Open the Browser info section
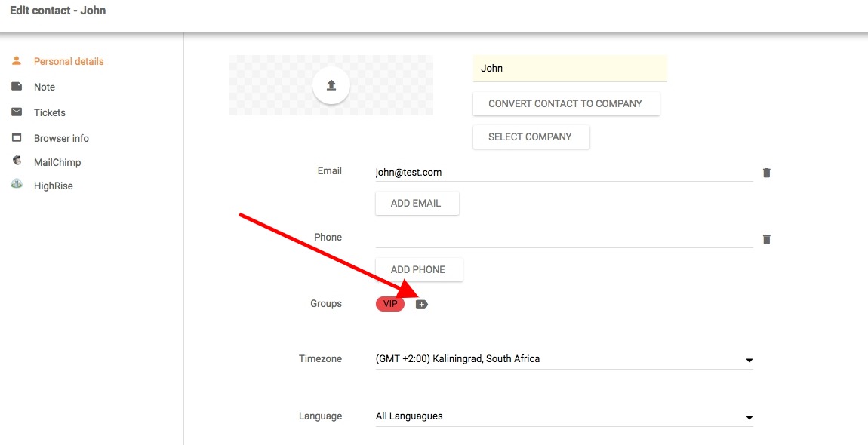The image size is (868, 445). tap(61, 138)
